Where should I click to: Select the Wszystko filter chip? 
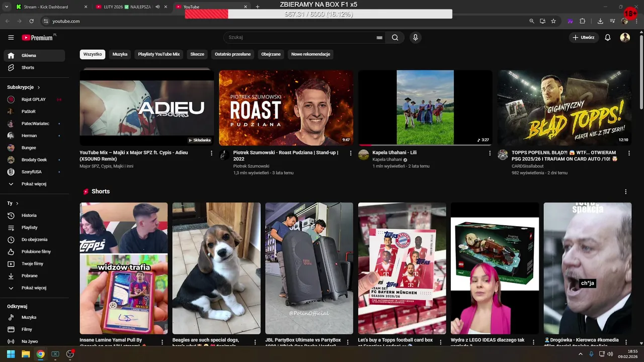point(93,54)
